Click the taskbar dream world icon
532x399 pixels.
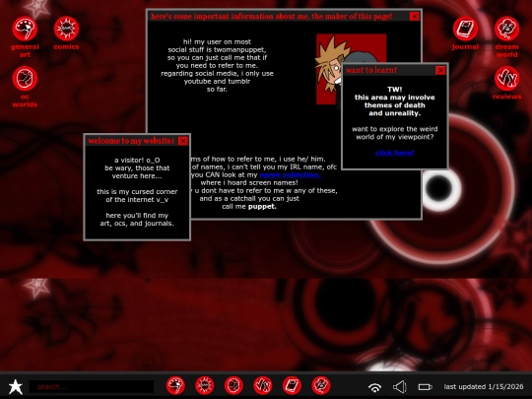321,385
